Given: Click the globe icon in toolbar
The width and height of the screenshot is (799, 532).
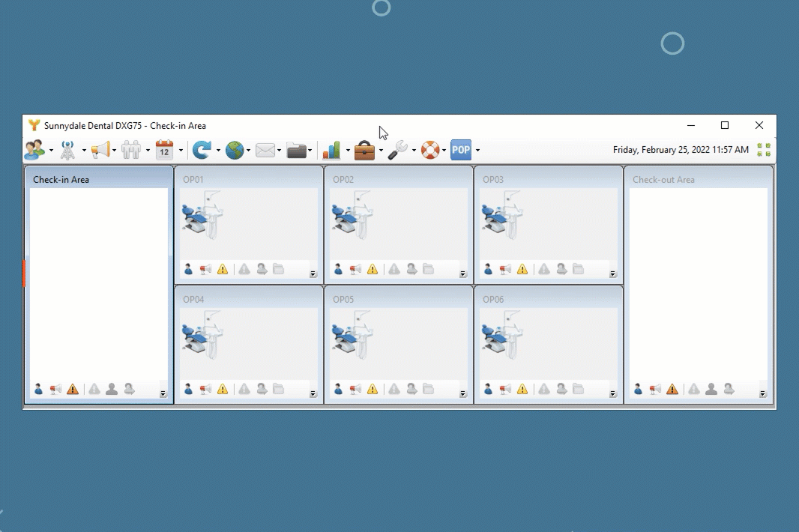Looking at the screenshot, I should click(235, 150).
